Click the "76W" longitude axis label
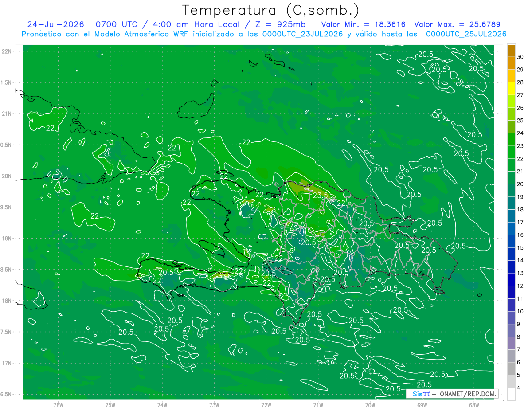The height and width of the screenshot is (411, 532). pyautogui.click(x=58, y=405)
